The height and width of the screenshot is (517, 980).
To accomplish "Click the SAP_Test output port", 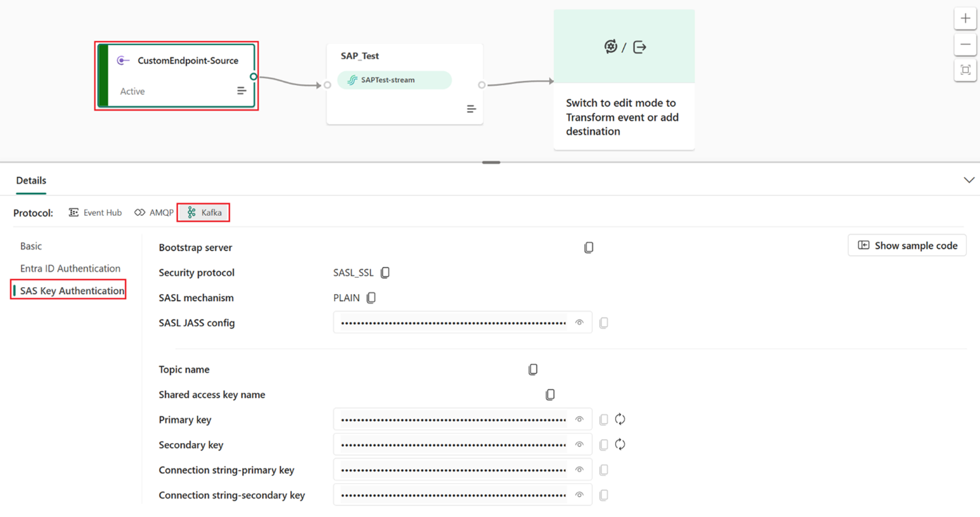I will pos(482,85).
